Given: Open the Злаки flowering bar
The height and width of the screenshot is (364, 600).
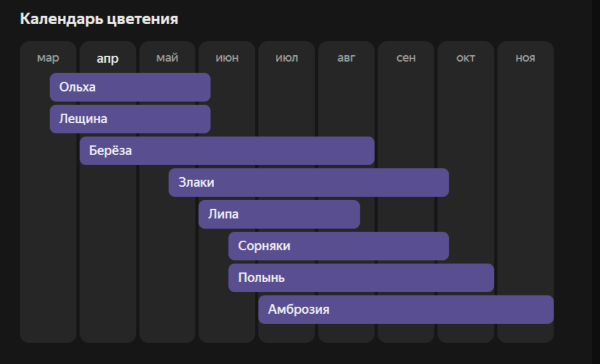Looking at the screenshot, I should (x=308, y=182).
